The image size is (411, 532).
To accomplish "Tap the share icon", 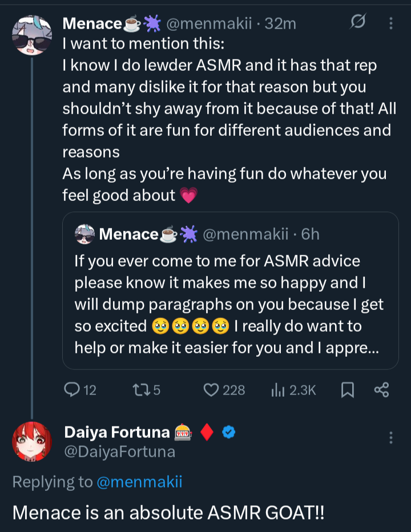I will click(381, 390).
